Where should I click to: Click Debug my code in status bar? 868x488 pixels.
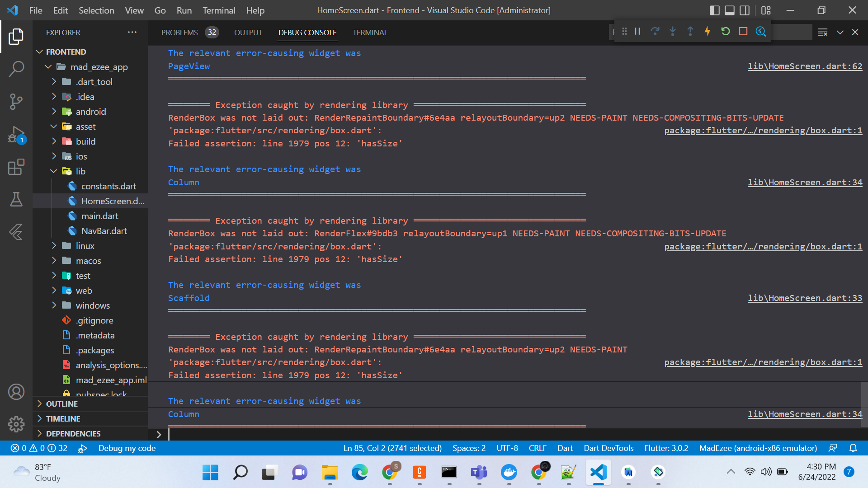[x=127, y=448]
